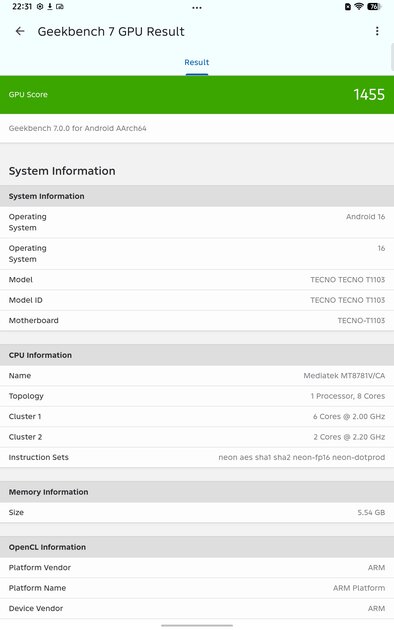This screenshot has height=630, width=394.
Task: Tap Geekbench 7.0.0 for Android AArch64 text
Action: point(78,129)
